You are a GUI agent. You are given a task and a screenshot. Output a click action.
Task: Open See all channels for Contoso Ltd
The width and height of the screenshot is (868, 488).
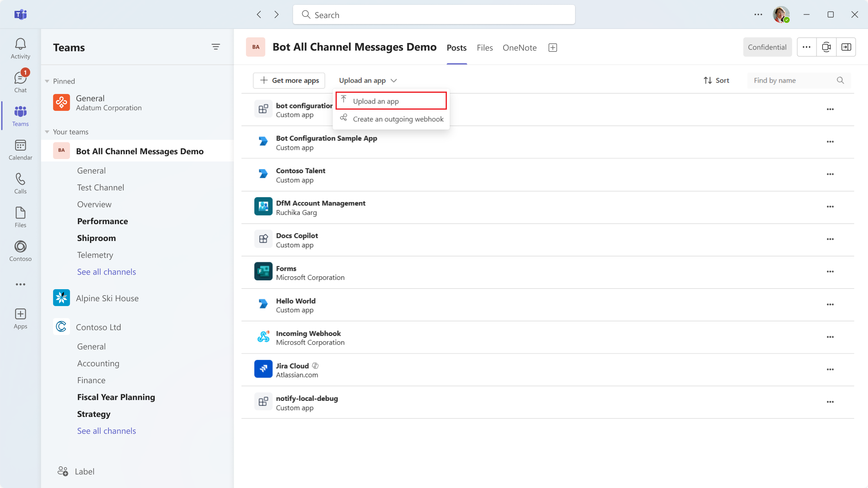coord(106,431)
